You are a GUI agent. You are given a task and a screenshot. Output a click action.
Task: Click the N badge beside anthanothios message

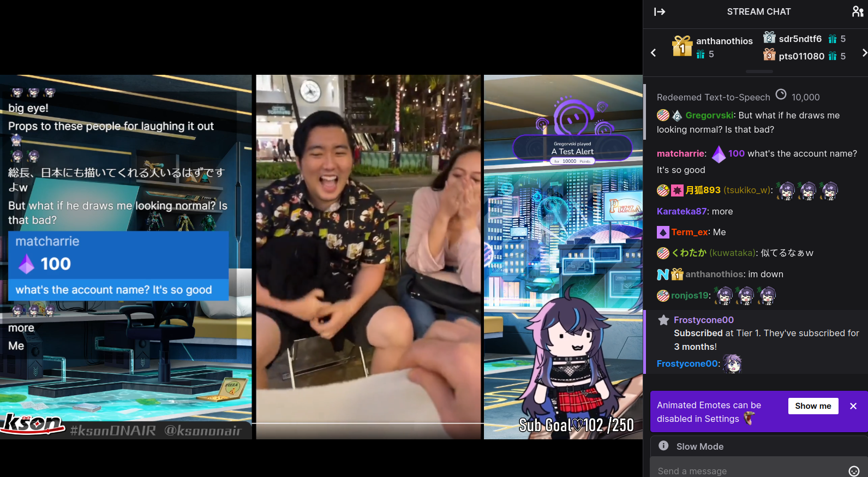coord(663,275)
